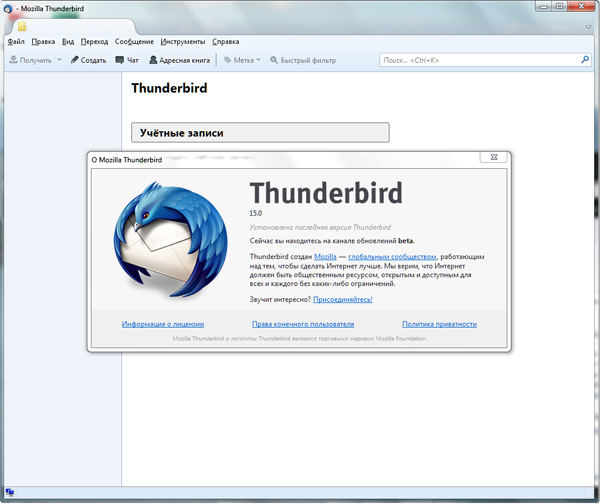Click the Получить (Get Mail) toolbar button
Image resolution: width=600 pixels, height=504 pixels.
(x=30, y=60)
